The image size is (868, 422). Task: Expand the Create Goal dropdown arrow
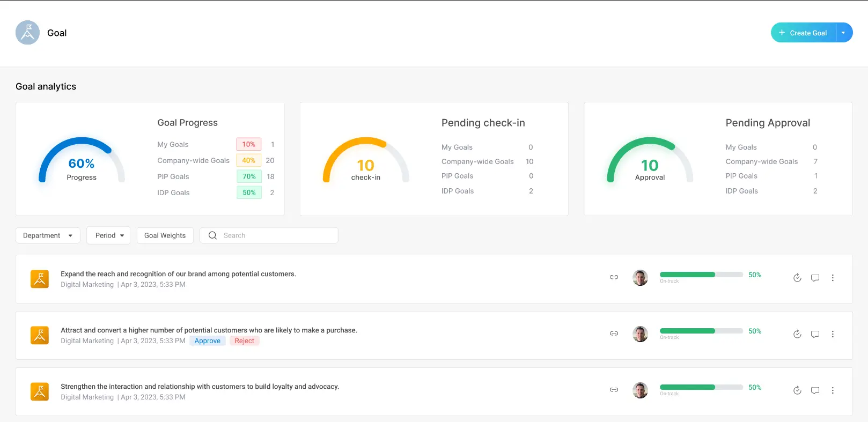pyautogui.click(x=844, y=33)
